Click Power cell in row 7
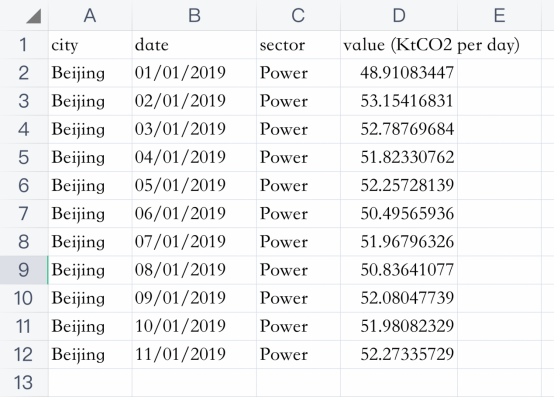This screenshot has width=554, height=397. (299, 214)
